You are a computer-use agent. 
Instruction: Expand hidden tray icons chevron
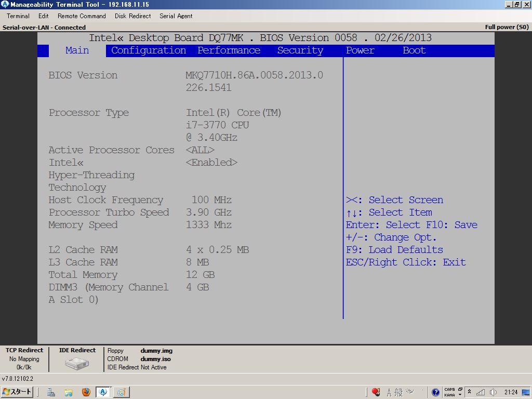[469, 392]
